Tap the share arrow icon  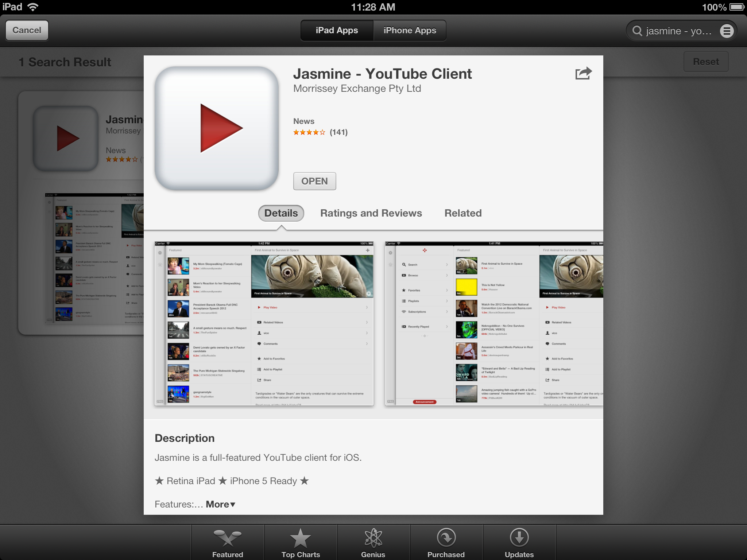click(583, 73)
